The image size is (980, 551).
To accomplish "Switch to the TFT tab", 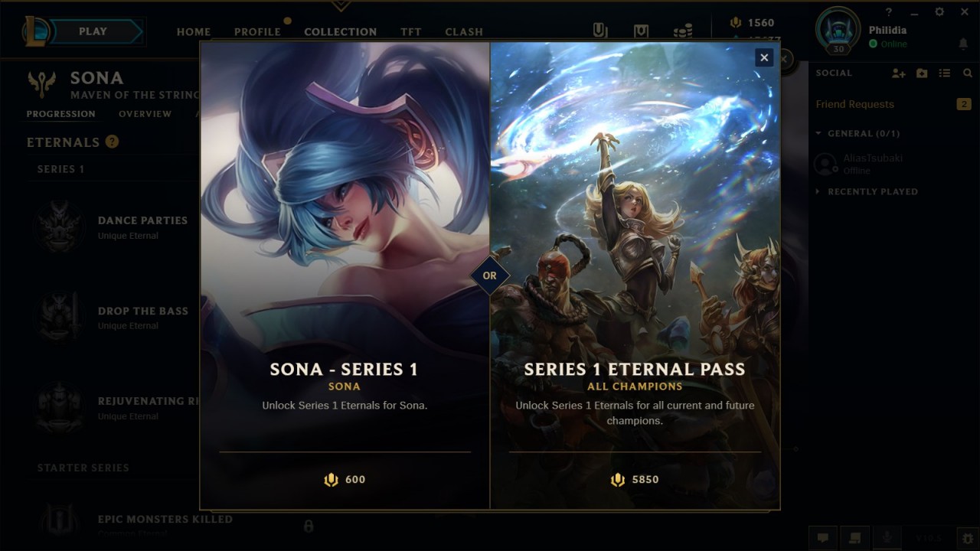I will point(410,32).
